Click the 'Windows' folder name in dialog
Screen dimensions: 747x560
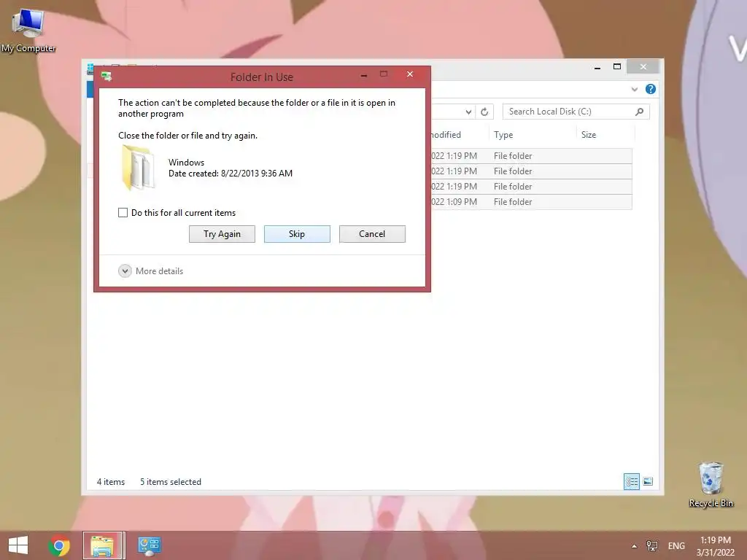pos(186,163)
